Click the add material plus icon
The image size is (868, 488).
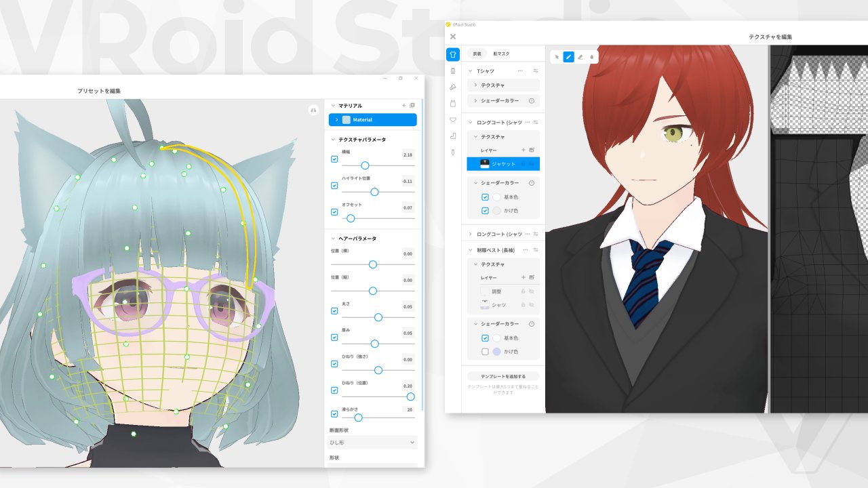click(x=404, y=106)
